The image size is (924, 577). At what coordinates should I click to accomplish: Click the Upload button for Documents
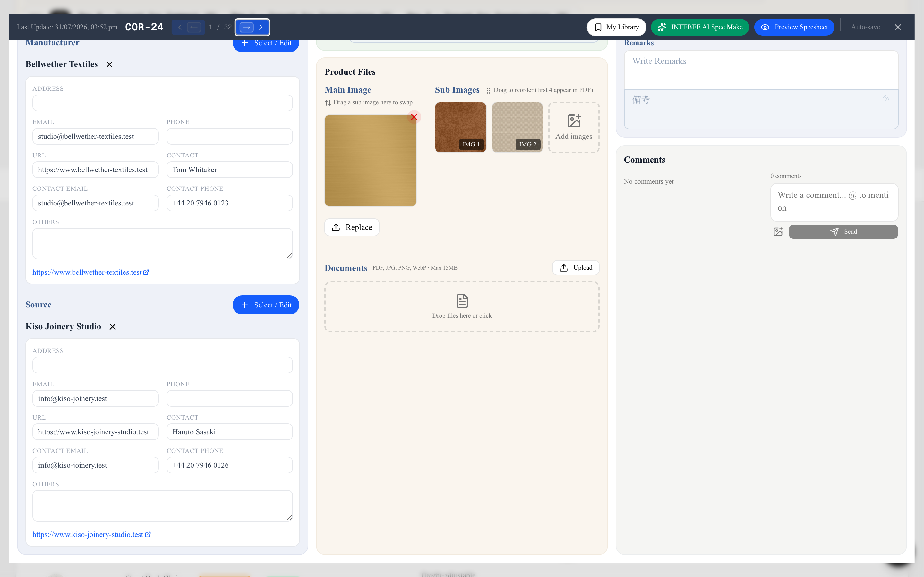576,268
